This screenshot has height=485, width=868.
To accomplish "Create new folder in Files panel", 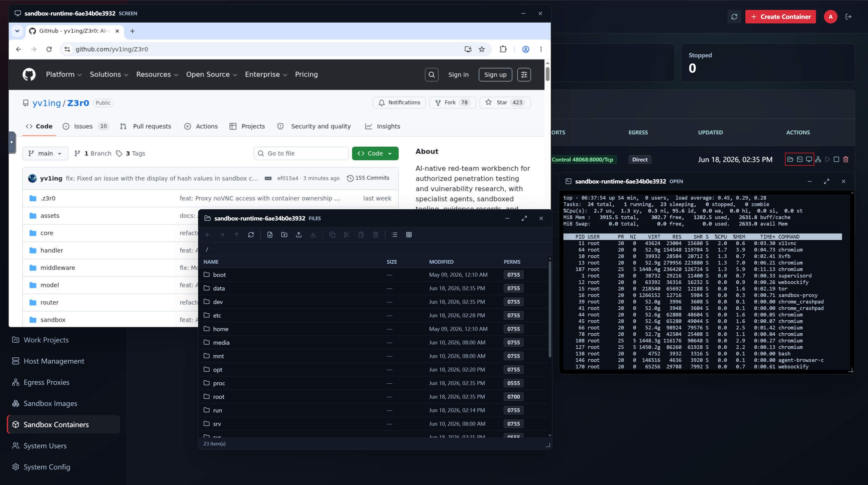I will pos(285,235).
